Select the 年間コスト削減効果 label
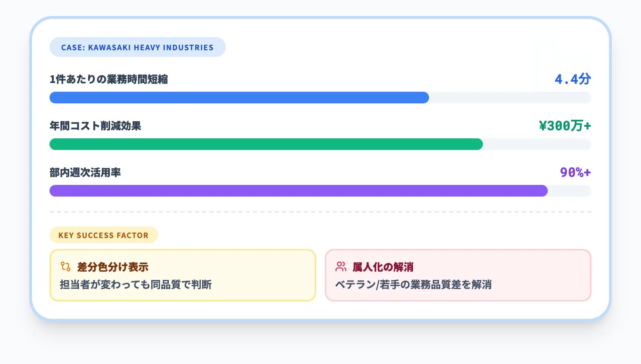The image size is (641, 364). (95, 126)
